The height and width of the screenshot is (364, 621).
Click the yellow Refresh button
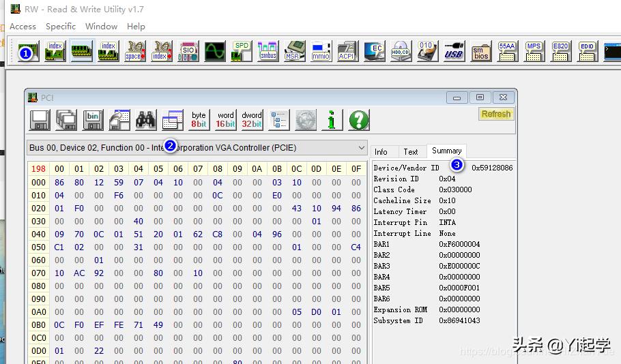[495, 115]
